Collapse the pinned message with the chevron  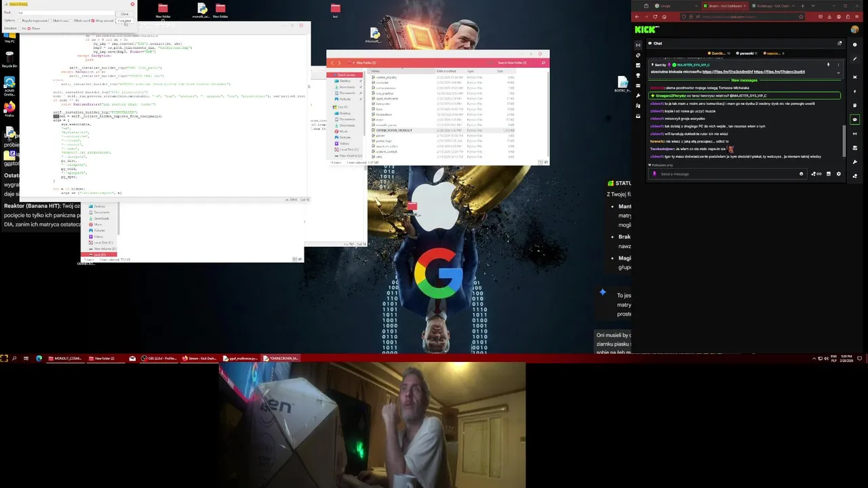click(838, 73)
